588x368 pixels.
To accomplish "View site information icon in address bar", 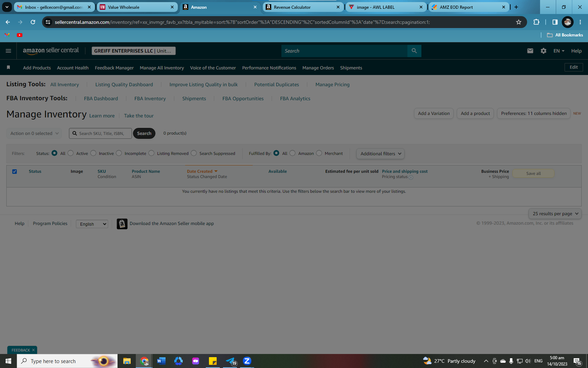I will click(x=48, y=22).
